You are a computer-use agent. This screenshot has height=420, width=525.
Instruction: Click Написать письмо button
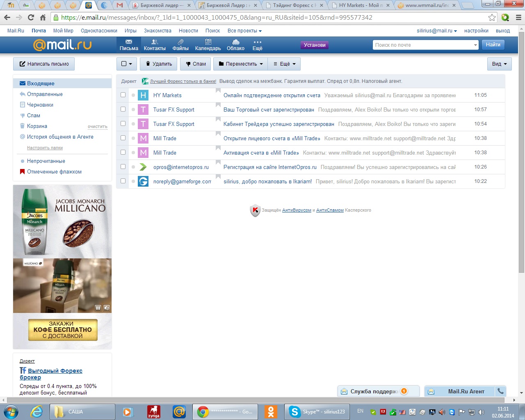click(44, 64)
